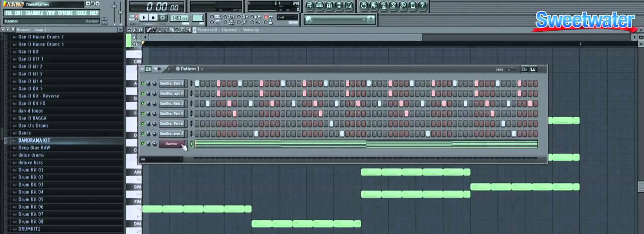This screenshot has width=644, height=234.
Task: Click the piano roll magnet snap icon
Action: [141, 30]
